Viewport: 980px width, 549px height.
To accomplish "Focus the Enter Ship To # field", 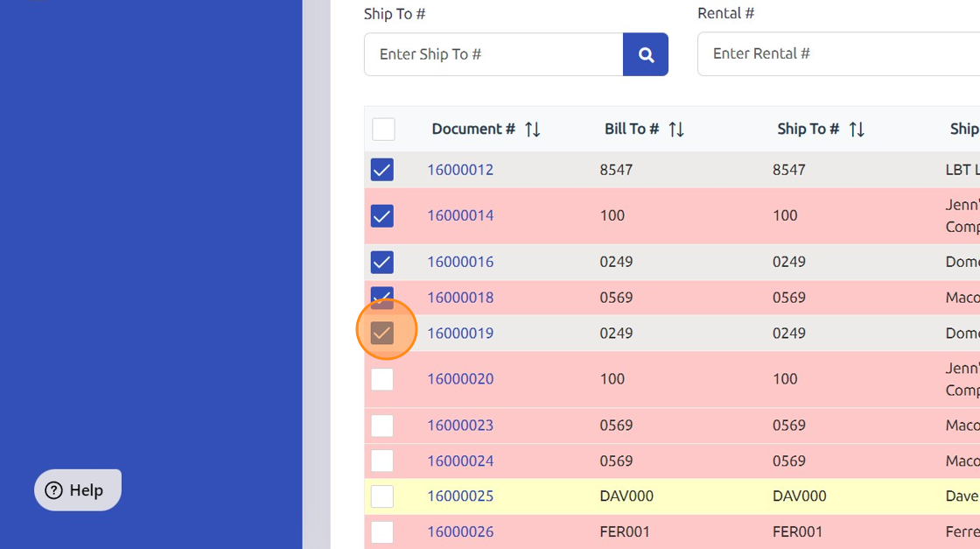I will [x=493, y=54].
